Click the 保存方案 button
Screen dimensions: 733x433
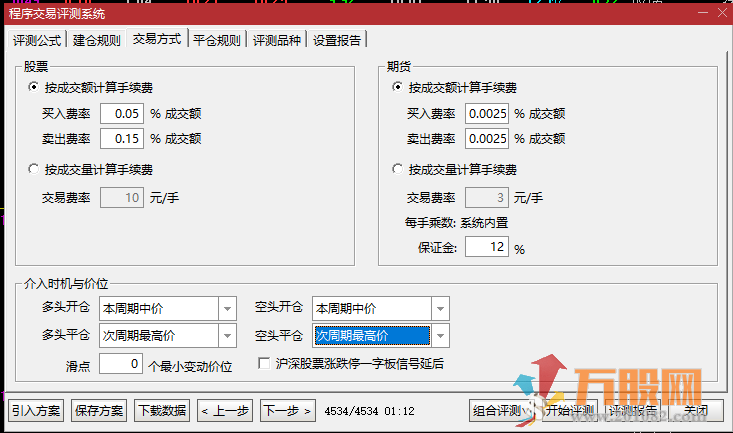99,411
